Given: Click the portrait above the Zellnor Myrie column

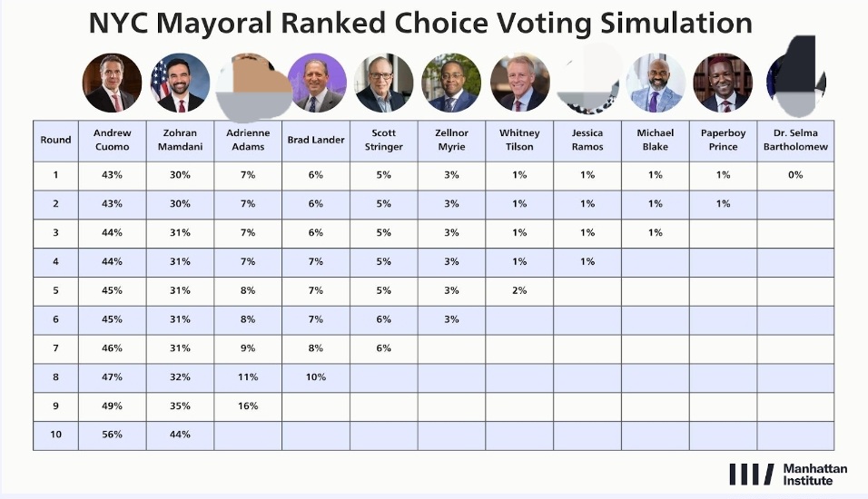Looking at the screenshot, I should [451, 83].
